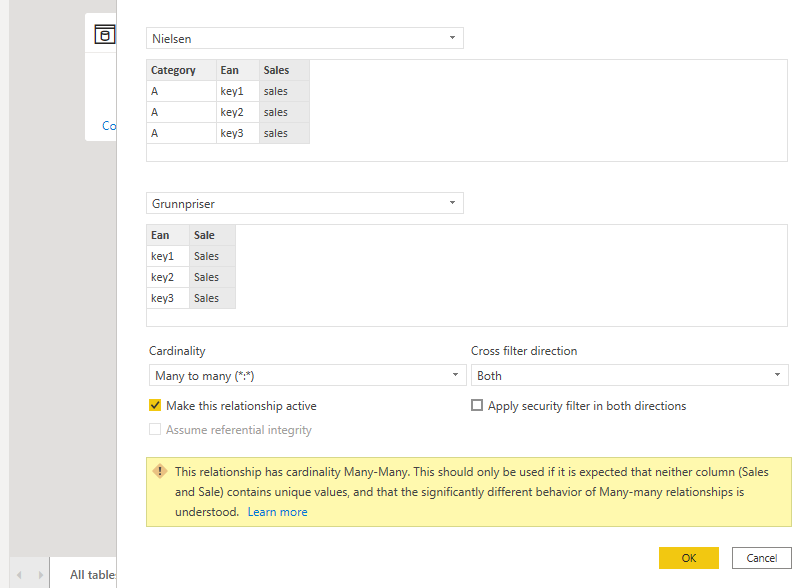Image resolution: width=812 pixels, height=588 pixels.
Task: Click the left scroll arrow beside All tables
Action: point(19,575)
